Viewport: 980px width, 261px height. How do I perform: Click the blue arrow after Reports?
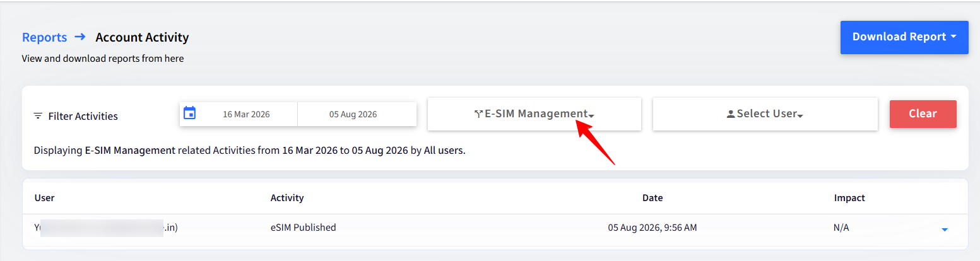[80, 37]
